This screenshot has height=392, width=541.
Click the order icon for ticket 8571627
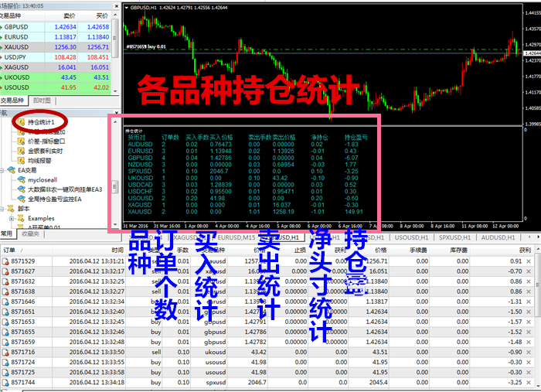click(x=5, y=271)
